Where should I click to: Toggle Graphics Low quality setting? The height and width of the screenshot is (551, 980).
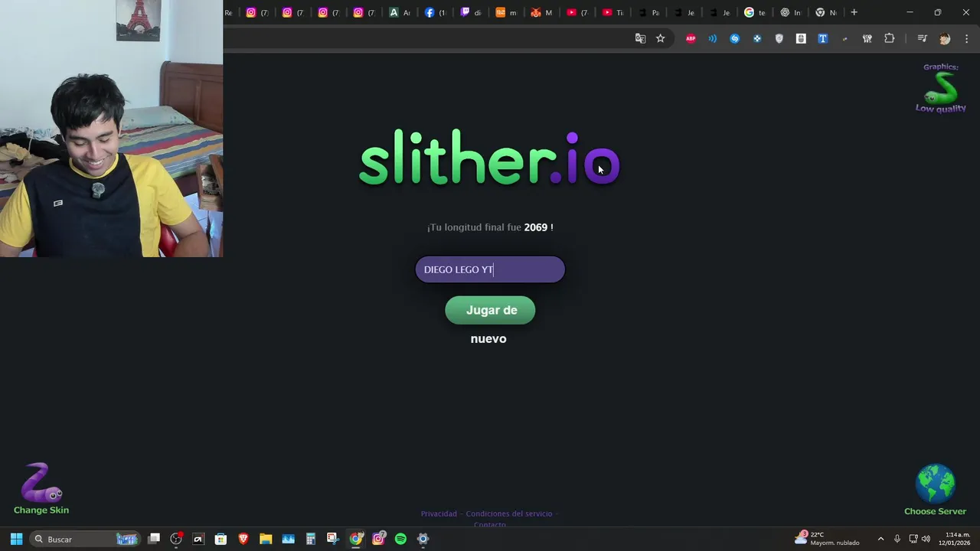pyautogui.click(x=941, y=88)
